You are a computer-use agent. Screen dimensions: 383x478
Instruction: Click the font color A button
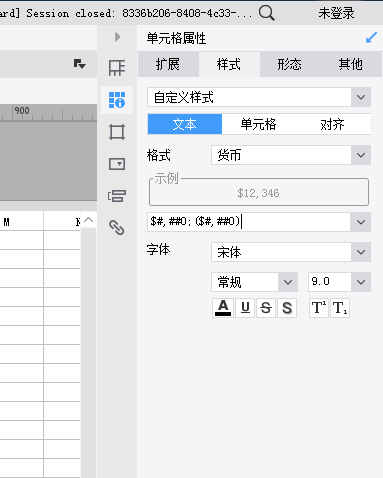coord(223,308)
